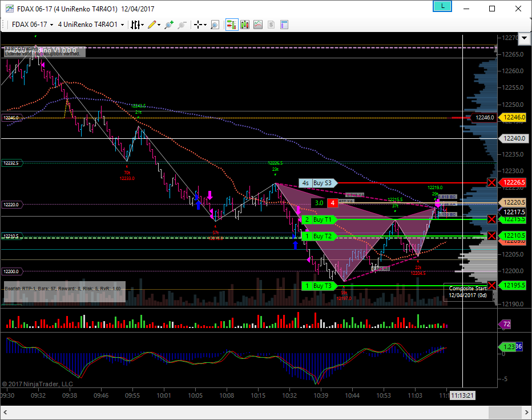Click the zoom out magnifier icon
Image resolution: width=532 pixels, height=420 pixels.
[x=182, y=25]
